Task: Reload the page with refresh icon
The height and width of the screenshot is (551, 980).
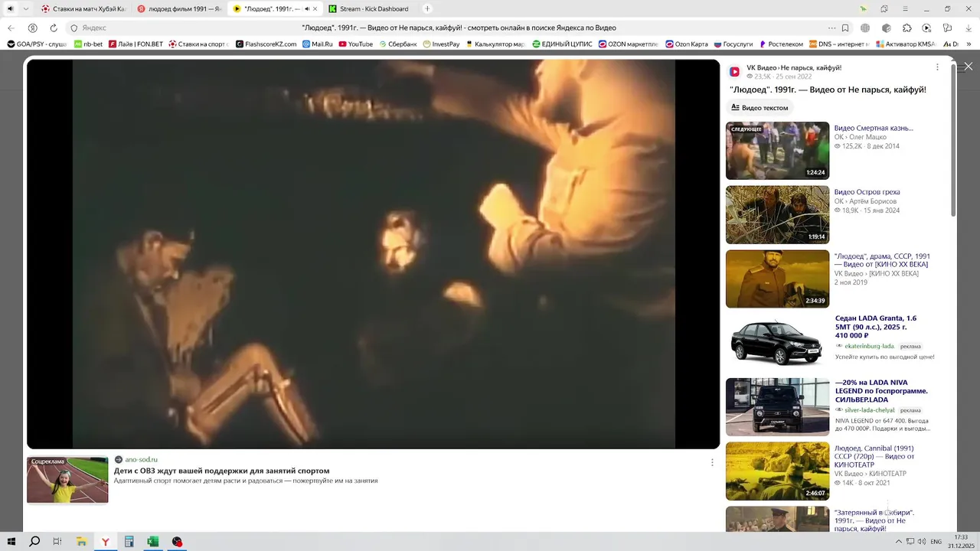Action: click(x=54, y=28)
